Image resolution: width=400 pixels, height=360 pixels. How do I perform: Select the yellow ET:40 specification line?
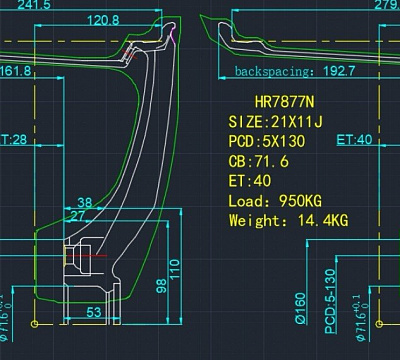(250, 181)
